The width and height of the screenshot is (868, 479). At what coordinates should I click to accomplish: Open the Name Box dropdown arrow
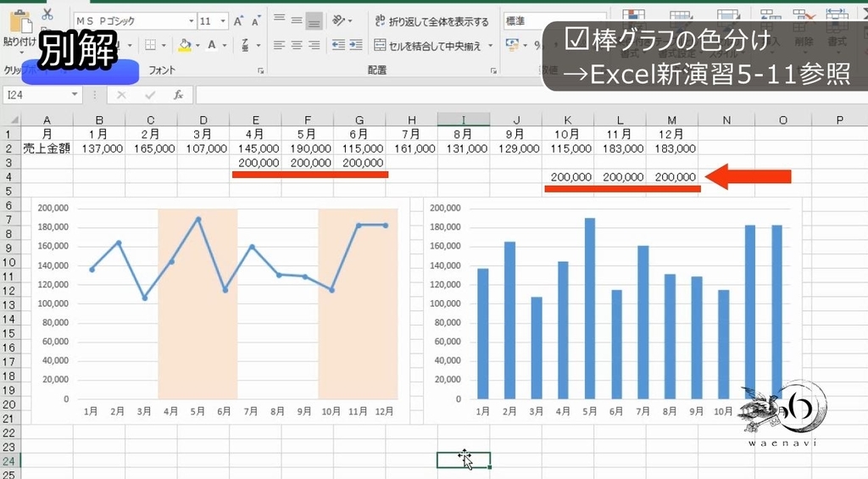tap(75, 95)
